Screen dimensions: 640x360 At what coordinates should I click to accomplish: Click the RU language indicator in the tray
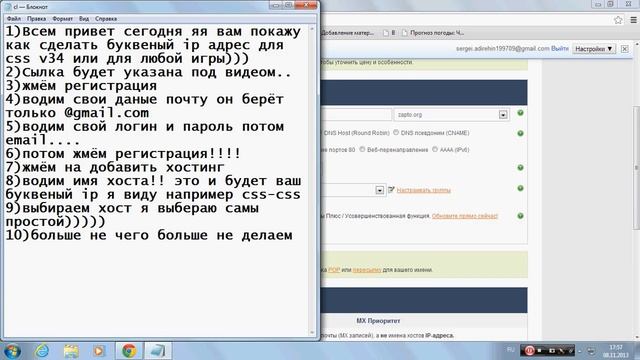point(511,350)
